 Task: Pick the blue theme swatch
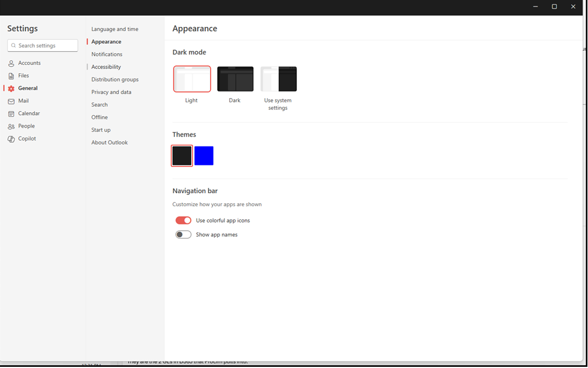[x=204, y=156]
